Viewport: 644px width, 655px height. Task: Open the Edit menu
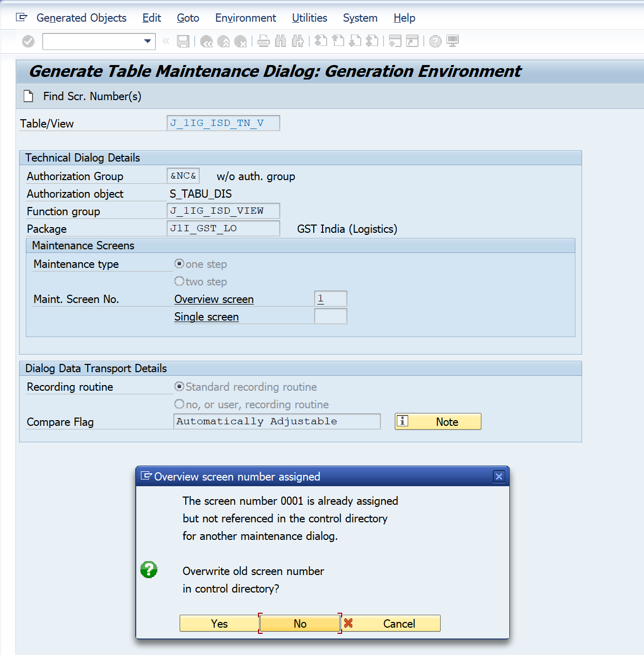pos(152,18)
